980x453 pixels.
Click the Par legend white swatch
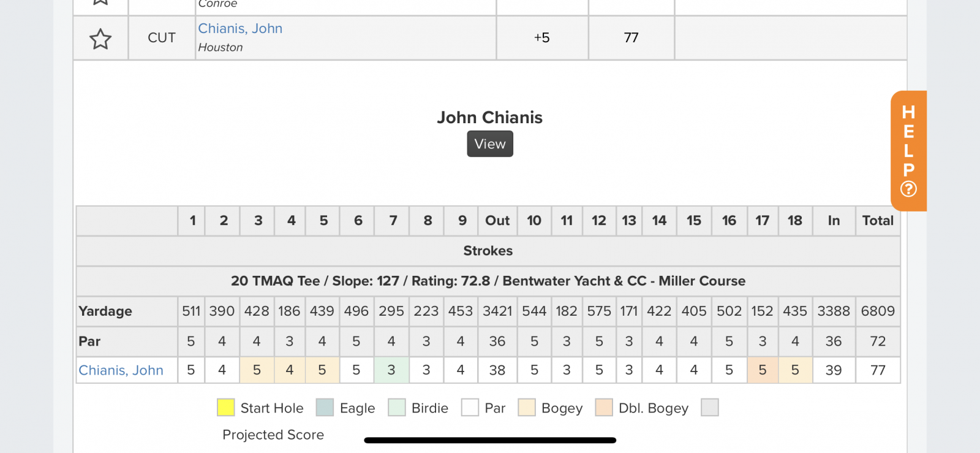(x=470, y=408)
